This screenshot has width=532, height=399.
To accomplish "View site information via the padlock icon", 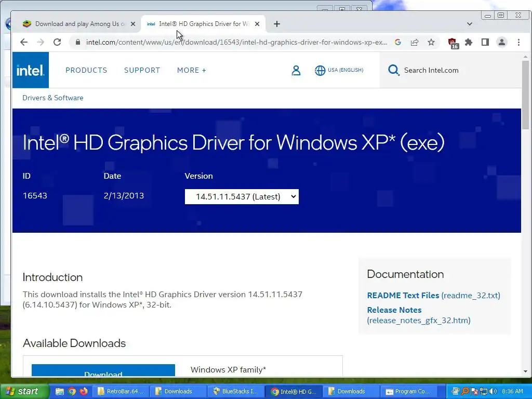I will click(x=78, y=42).
